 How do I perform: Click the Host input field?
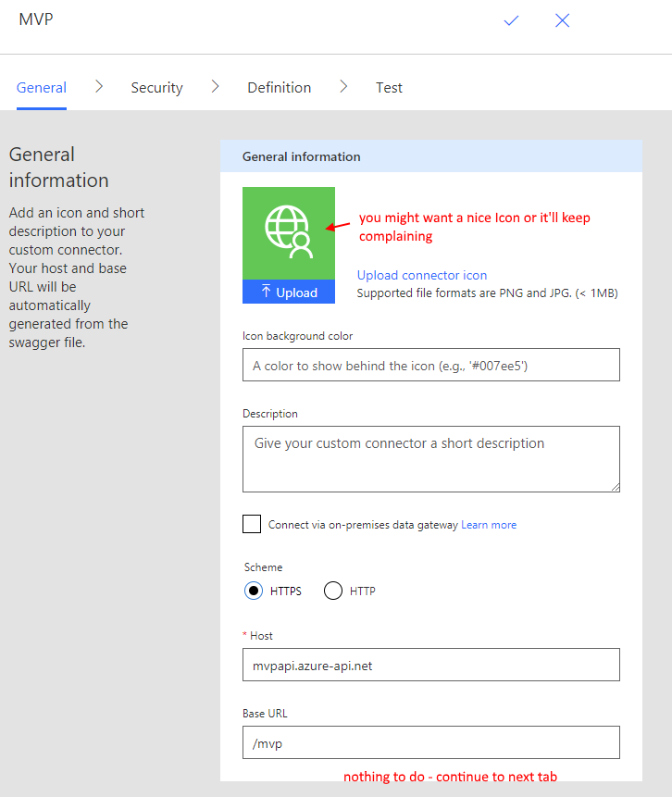(x=430, y=666)
